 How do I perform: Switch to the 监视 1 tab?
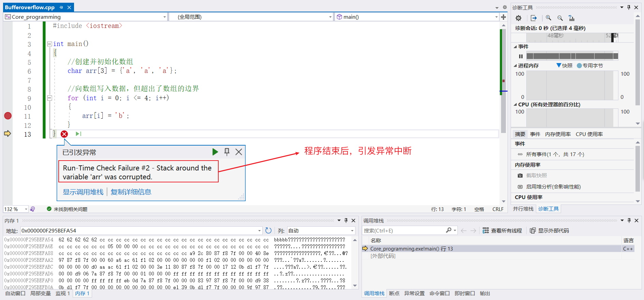pyautogui.click(x=63, y=293)
